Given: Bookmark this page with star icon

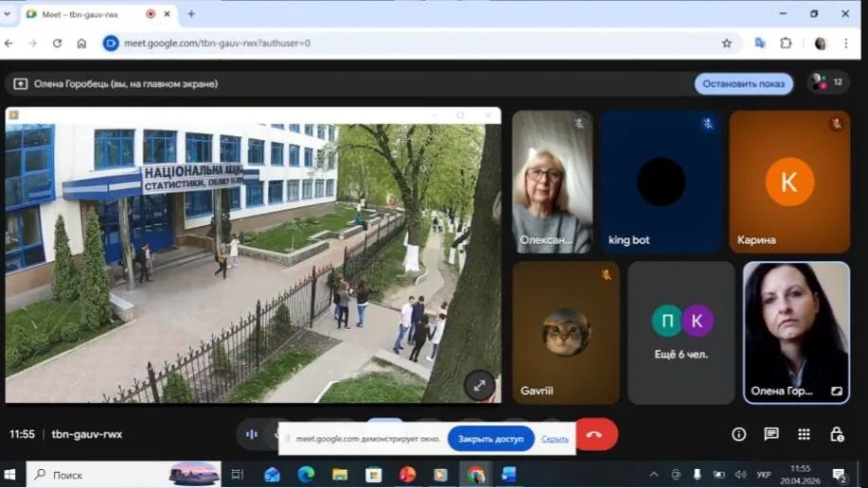Looking at the screenshot, I should click(726, 43).
